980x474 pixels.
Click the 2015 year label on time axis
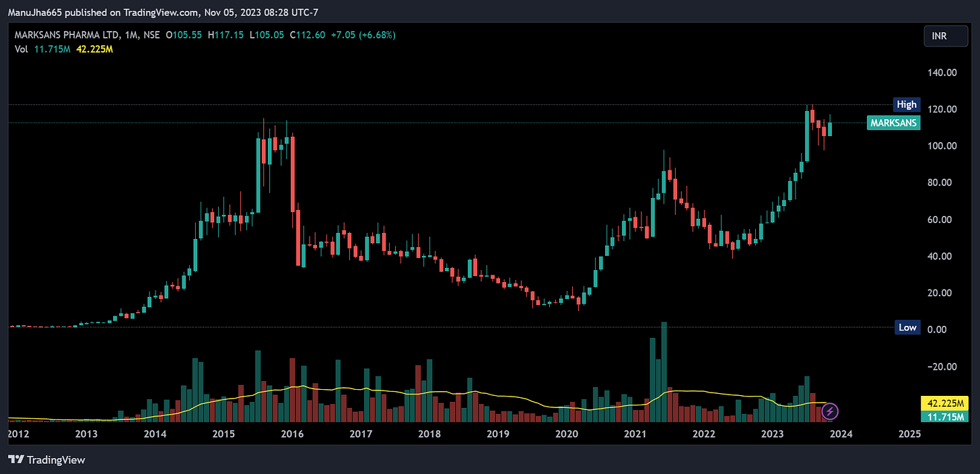click(x=223, y=434)
